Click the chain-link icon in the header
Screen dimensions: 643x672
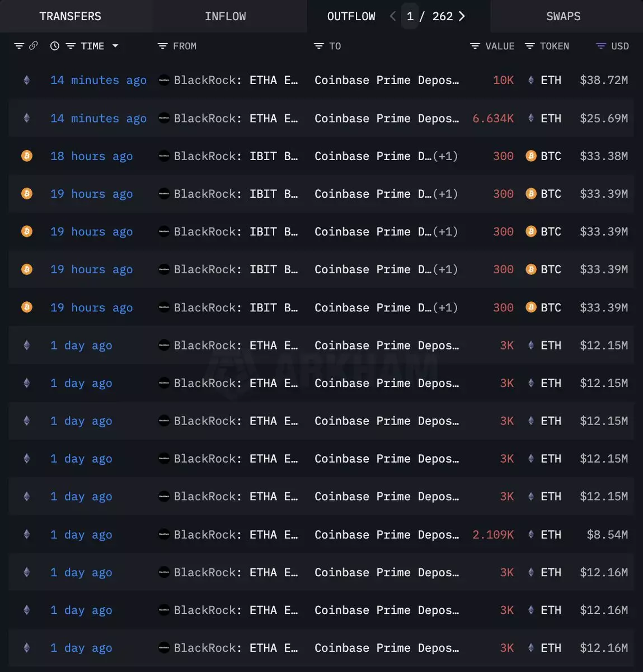click(34, 46)
